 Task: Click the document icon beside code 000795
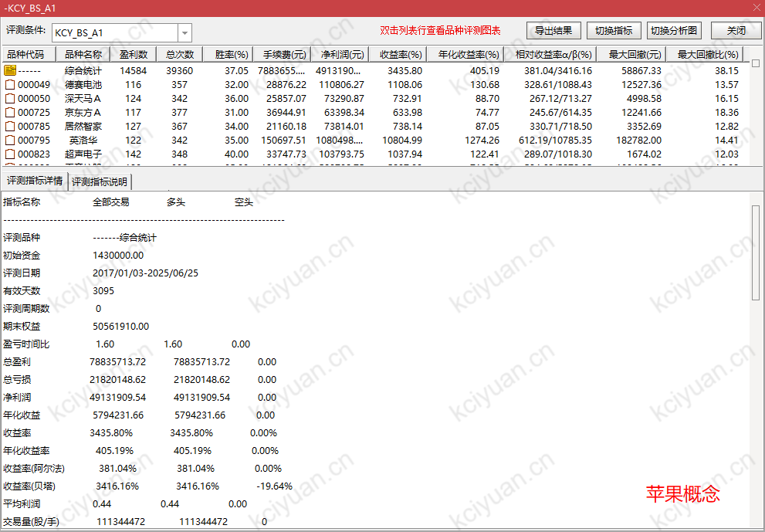coord(10,140)
